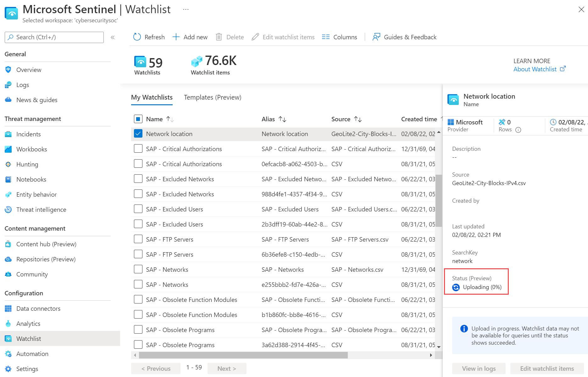
Task: Uncheck the Network location watchlist
Action: (138, 134)
